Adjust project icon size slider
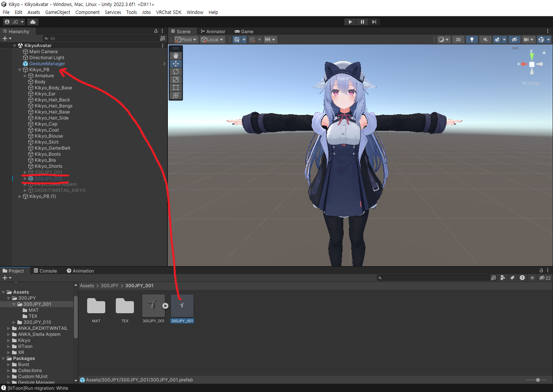This screenshot has height=392, width=553. pyautogui.click(x=538, y=380)
